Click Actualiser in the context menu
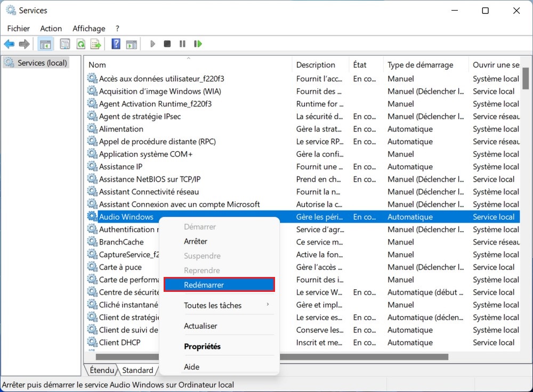The width and height of the screenshot is (533, 392). [200, 326]
